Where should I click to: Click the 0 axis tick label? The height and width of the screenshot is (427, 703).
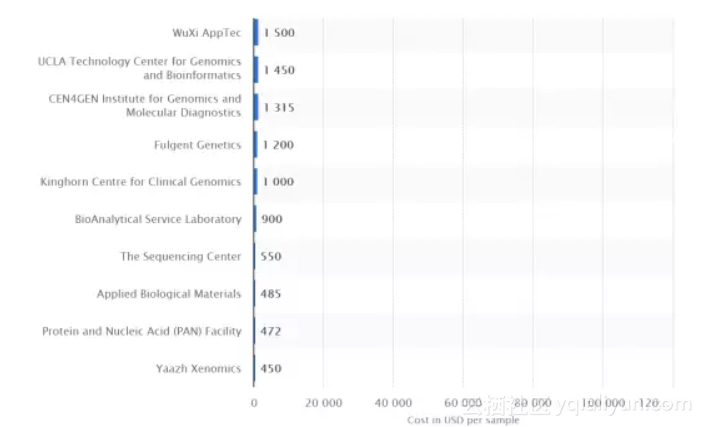click(x=254, y=403)
